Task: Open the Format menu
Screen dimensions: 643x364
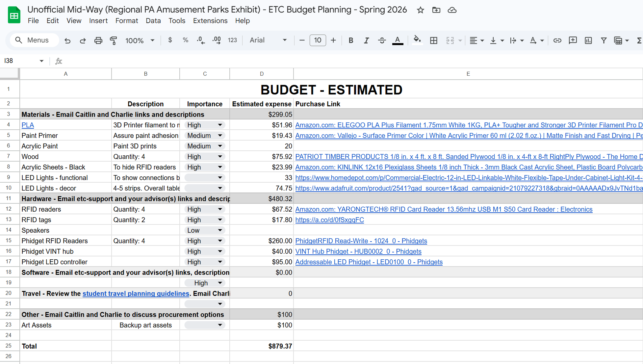Action: pos(126,21)
